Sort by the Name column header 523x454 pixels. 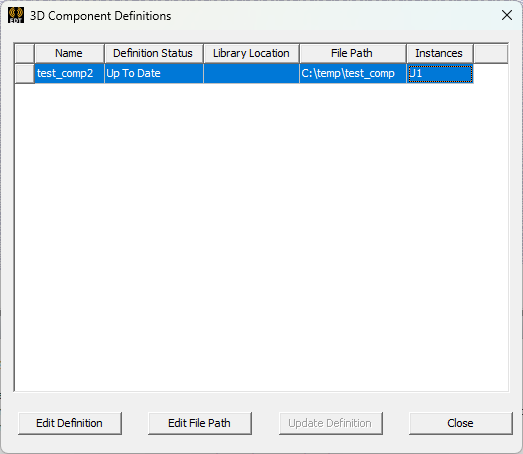[x=69, y=53]
